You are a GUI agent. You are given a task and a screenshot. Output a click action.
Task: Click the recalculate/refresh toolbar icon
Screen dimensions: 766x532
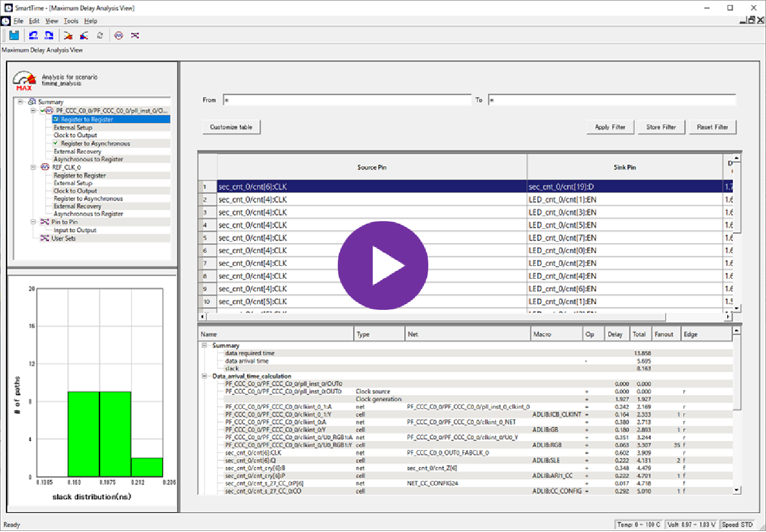pyautogui.click(x=100, y=36)
